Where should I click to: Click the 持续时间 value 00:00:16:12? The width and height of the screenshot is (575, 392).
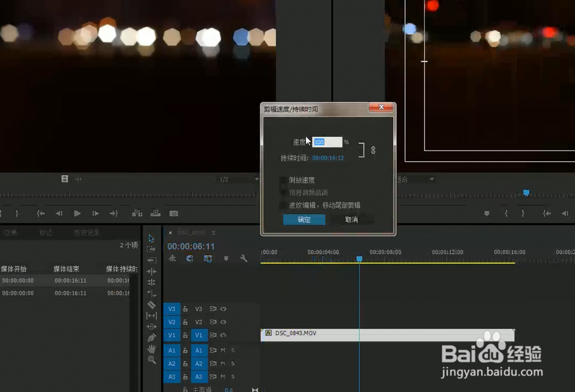(x=328, y=157)
